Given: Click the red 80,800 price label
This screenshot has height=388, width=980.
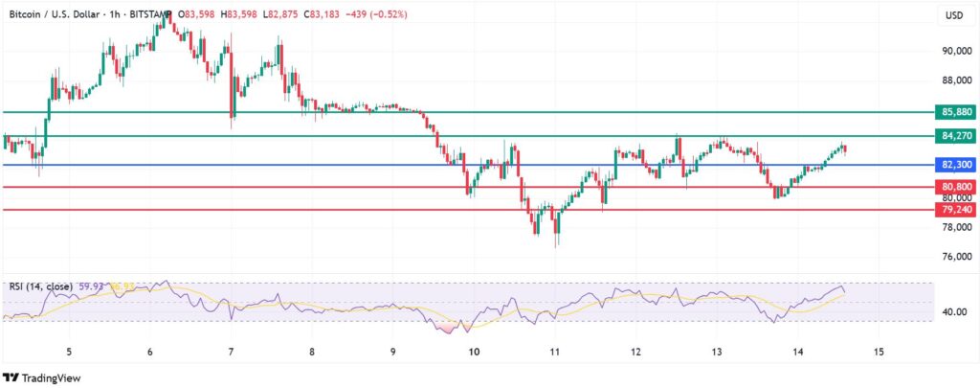Looking at the screenshot, I should [x=956, y=187].
